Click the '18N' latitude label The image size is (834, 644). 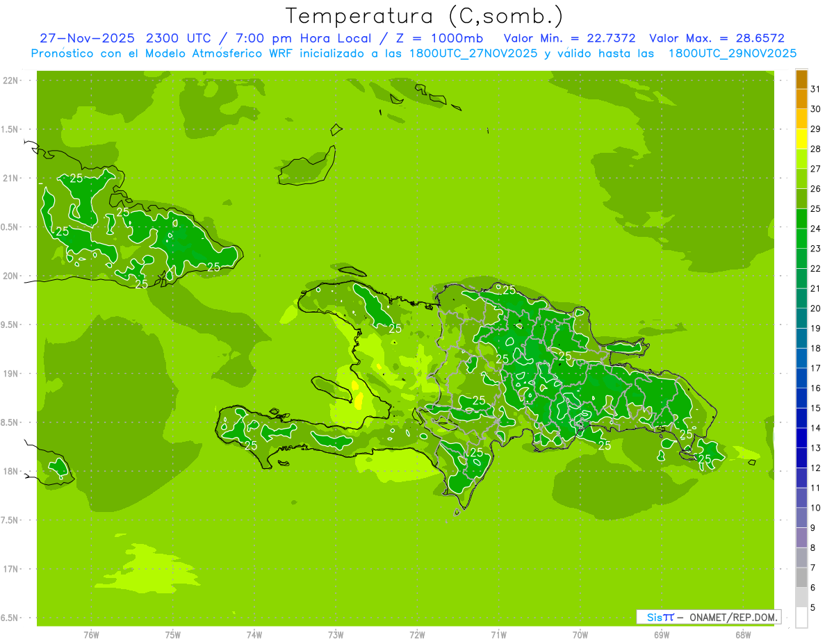pyautogui.click(x=10, y=471)
